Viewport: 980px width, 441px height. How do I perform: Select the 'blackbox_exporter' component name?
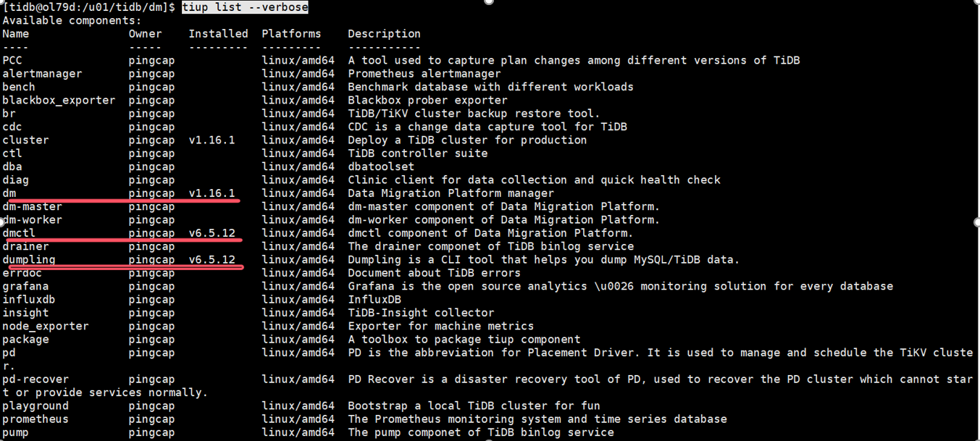(59, 101)
